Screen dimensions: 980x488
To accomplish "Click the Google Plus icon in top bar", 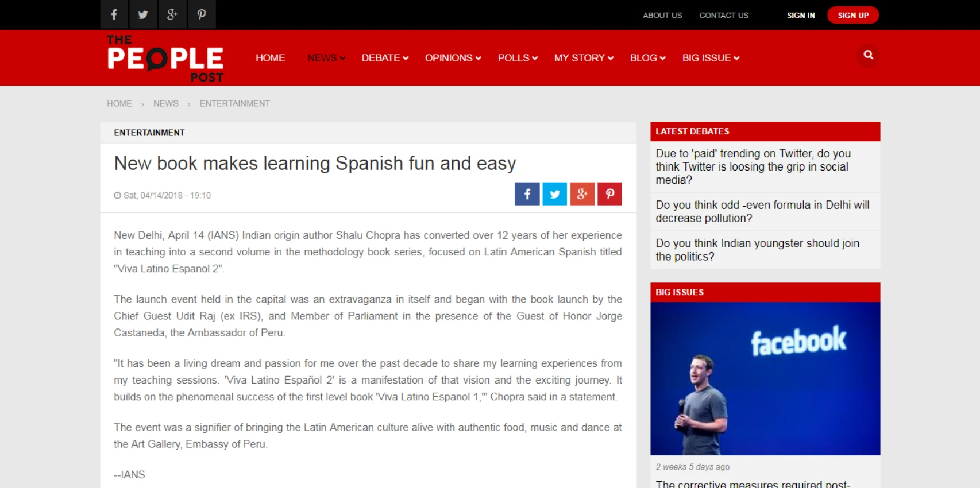I will pos(172,14).
